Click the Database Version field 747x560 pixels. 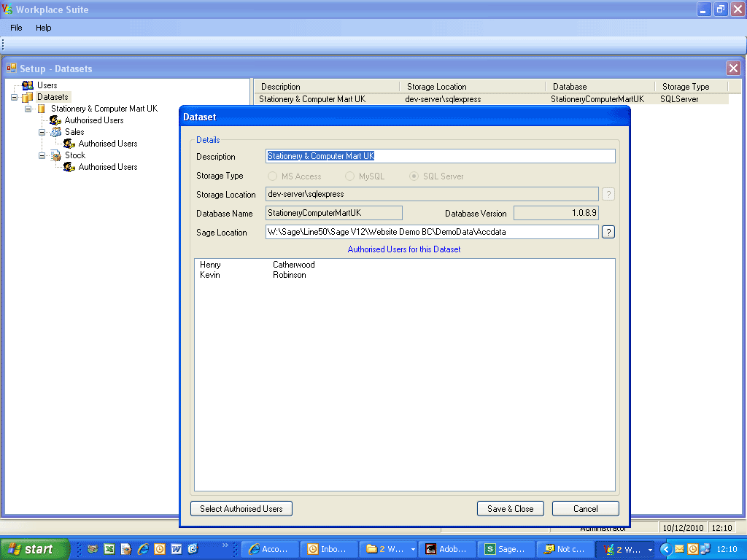(x=556, y=213)
